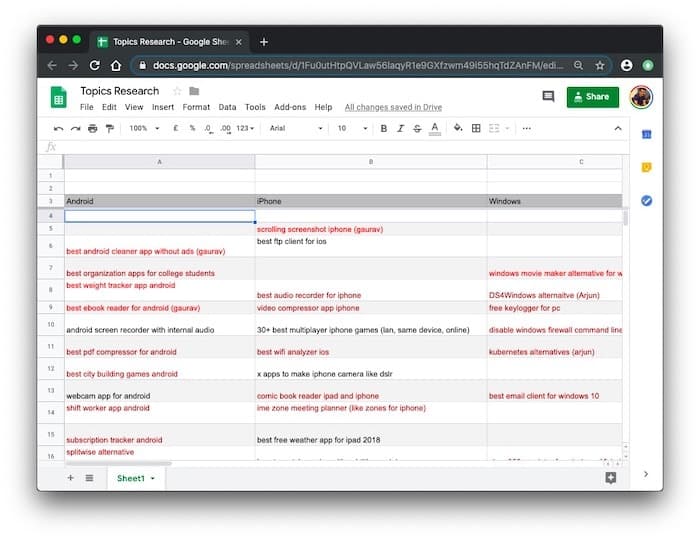
Task: Format as percent with % icon
Action: click(192, 128)
